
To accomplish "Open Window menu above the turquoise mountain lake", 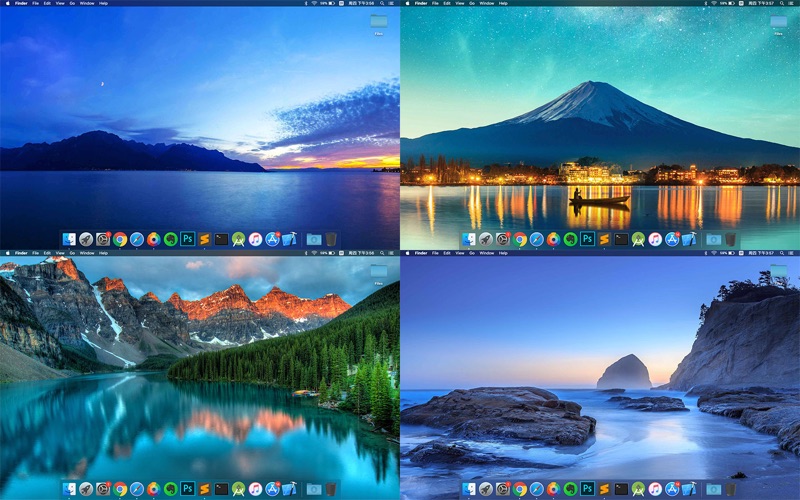I will coord(87,253).
